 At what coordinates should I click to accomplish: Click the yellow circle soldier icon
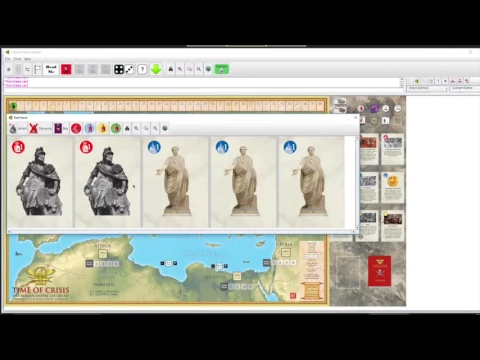pyautogui.click(x=102, y=128)
